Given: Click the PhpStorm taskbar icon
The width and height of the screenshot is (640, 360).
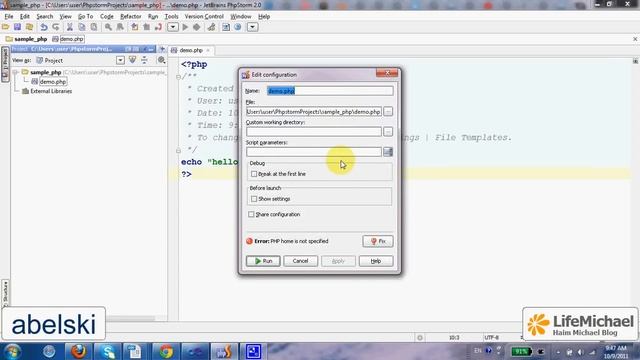Looking at the screenshot, I should point(224,351).
